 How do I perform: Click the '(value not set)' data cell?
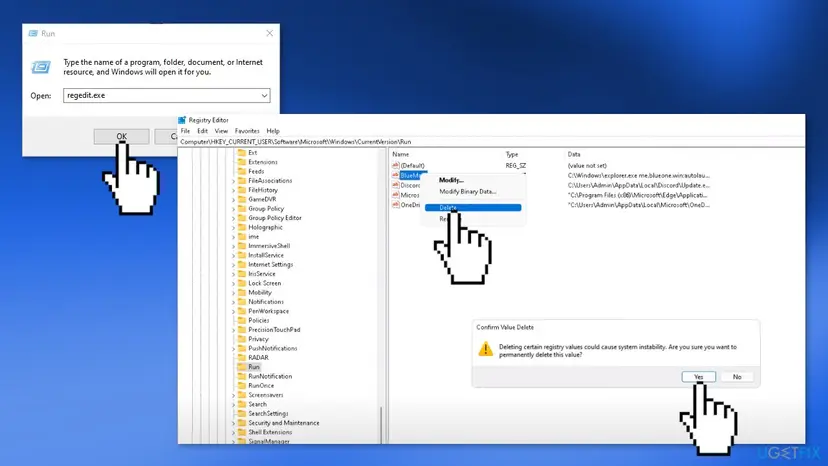(x=587, y=165)
